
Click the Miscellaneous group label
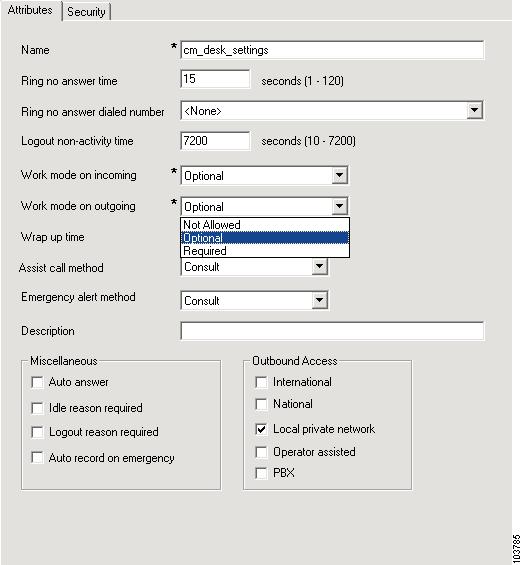tap(64, 361)
